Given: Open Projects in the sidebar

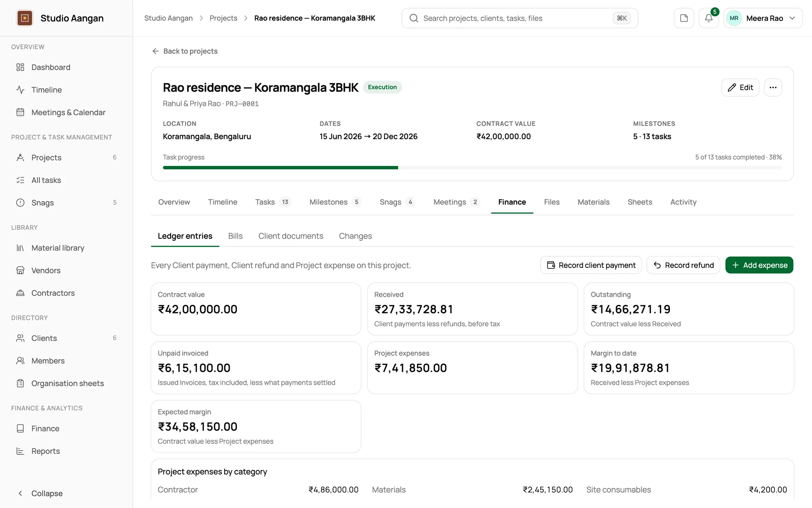Looking at the screenshot, I should click(66, 157).
